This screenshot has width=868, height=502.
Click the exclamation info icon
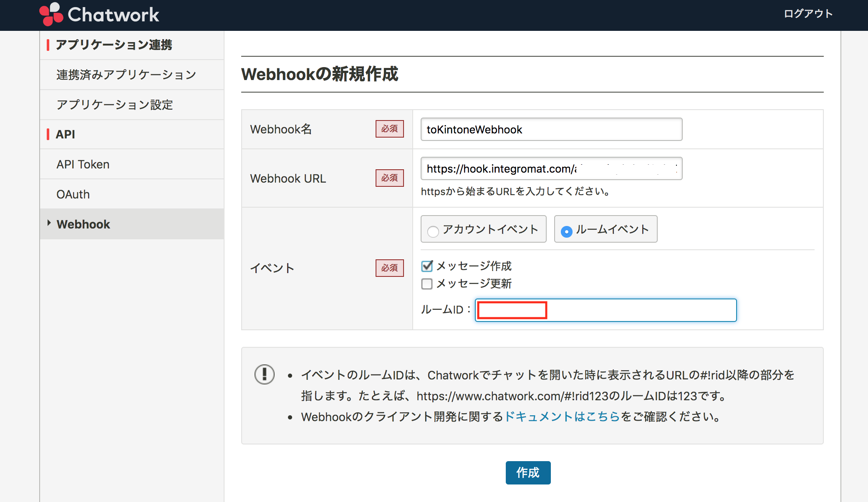[x=265, y=374]
